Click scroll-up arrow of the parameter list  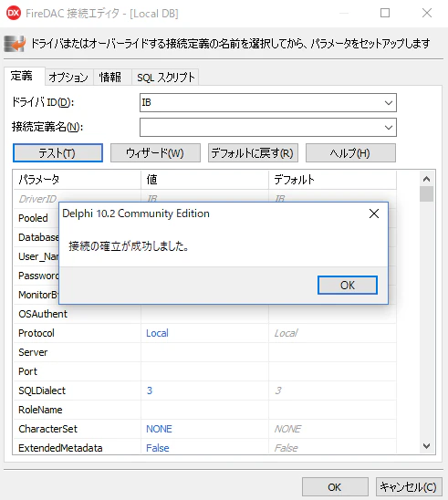[x=426, y=179]
